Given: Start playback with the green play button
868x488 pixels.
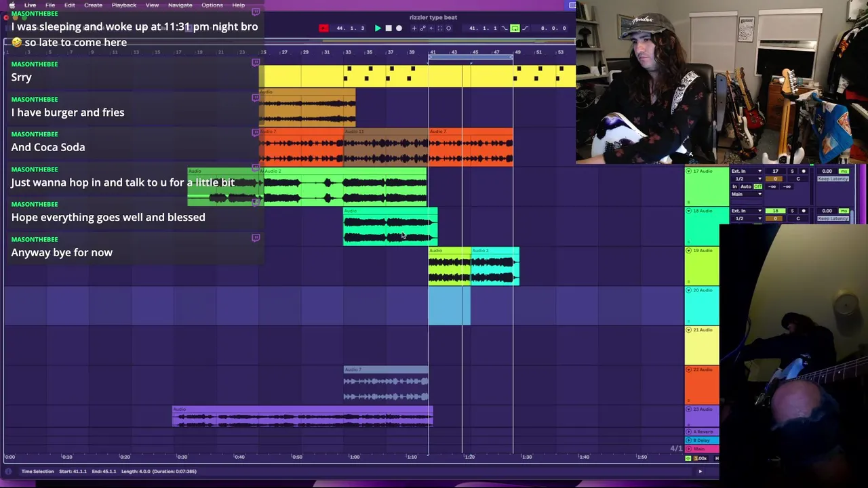Looking at the screenshot, I should point(378,28).
